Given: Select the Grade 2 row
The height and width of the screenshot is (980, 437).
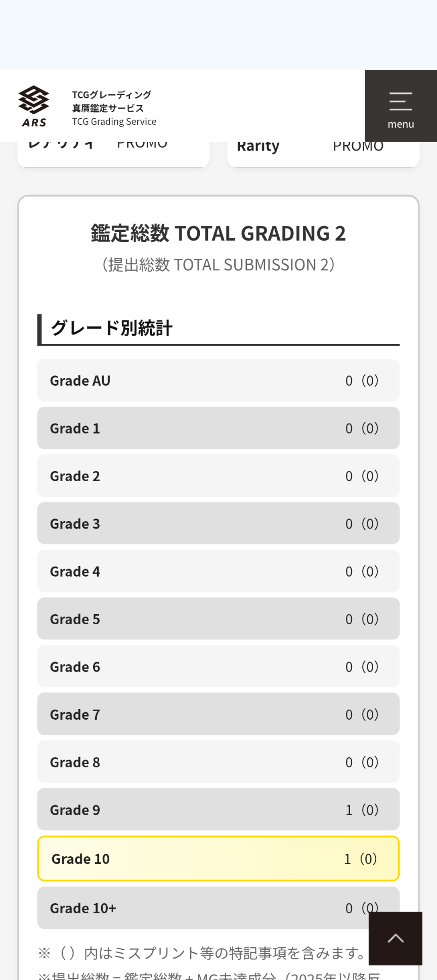Looking at the screenshot, I should (x=219, y=476).
